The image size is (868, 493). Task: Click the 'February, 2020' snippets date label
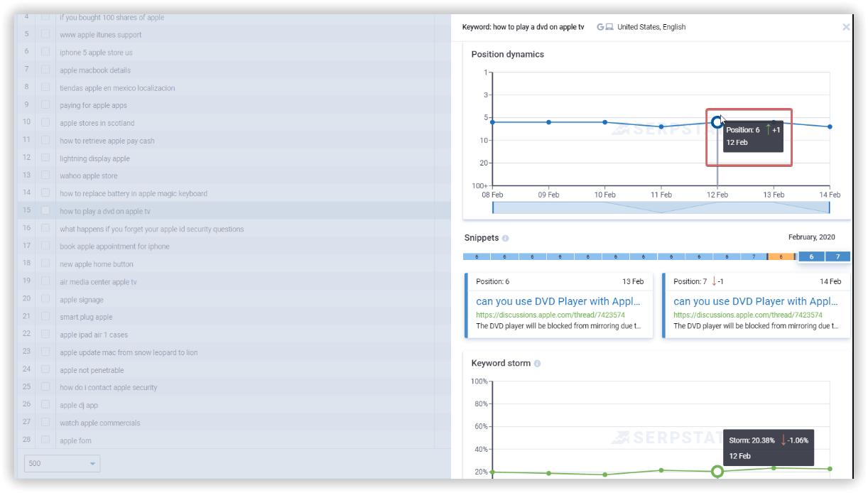pyautogui.click(x=812, y=237)
